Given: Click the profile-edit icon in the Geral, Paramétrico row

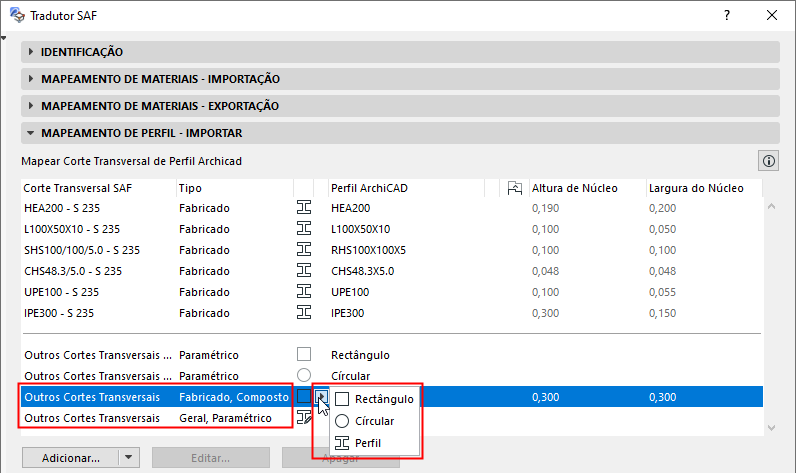Looking at the screenshot, I should (304, 418).
